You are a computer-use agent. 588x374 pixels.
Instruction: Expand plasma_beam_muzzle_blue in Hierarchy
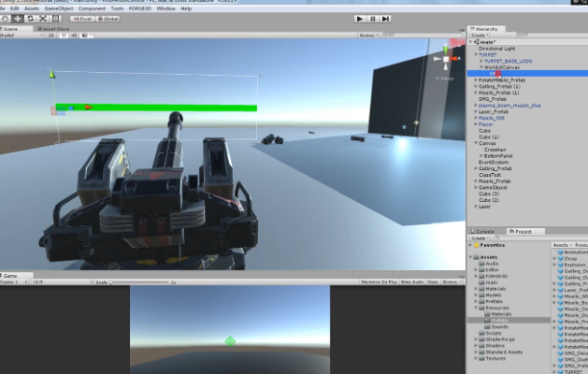(476, 106)
